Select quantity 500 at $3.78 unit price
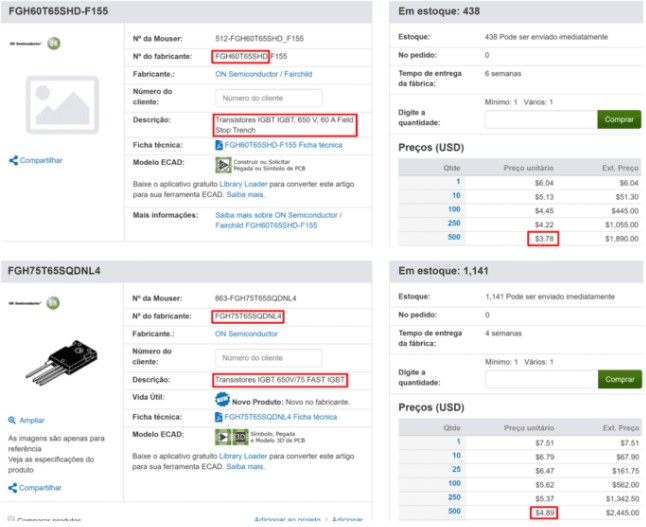The width and height of the screenshot is (646, 527). (x=454, y=237)
